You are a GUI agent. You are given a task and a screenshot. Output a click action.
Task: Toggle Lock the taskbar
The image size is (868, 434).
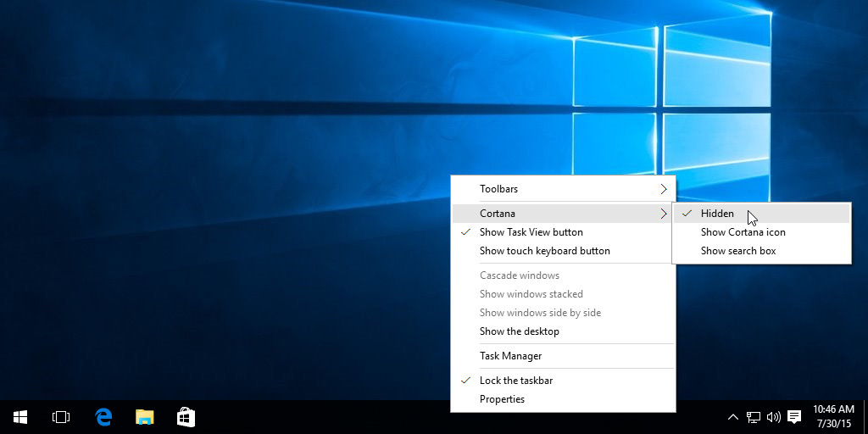click(x=564, y=381)
